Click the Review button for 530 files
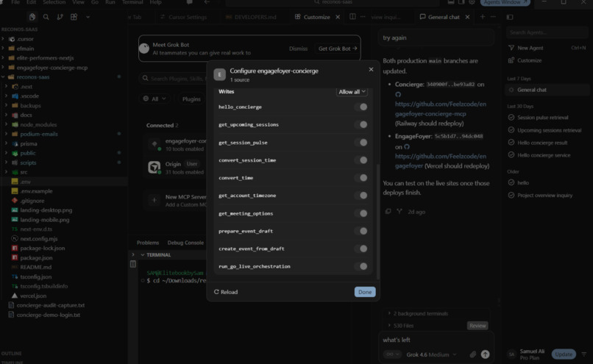This screenshot has height=364, width=593. [x=477, y=326]
